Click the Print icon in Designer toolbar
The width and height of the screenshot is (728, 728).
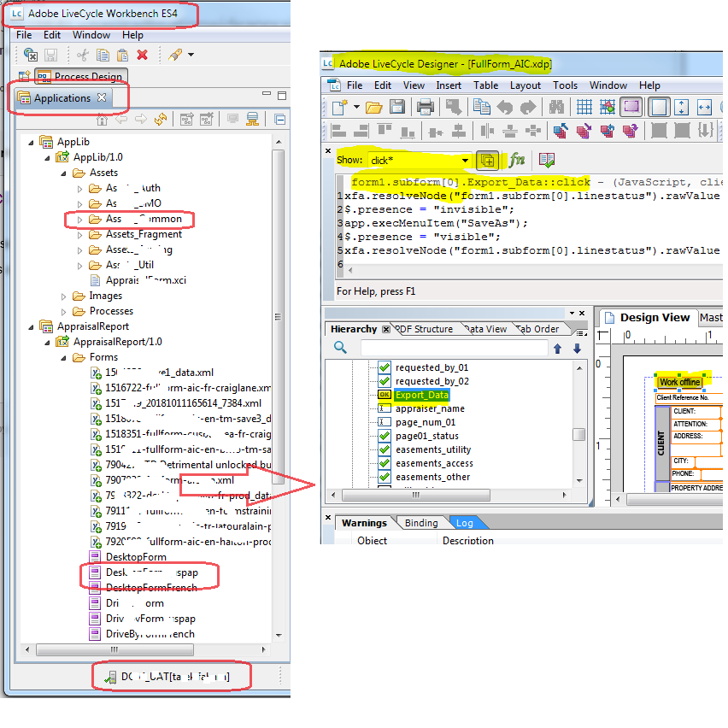425,106
